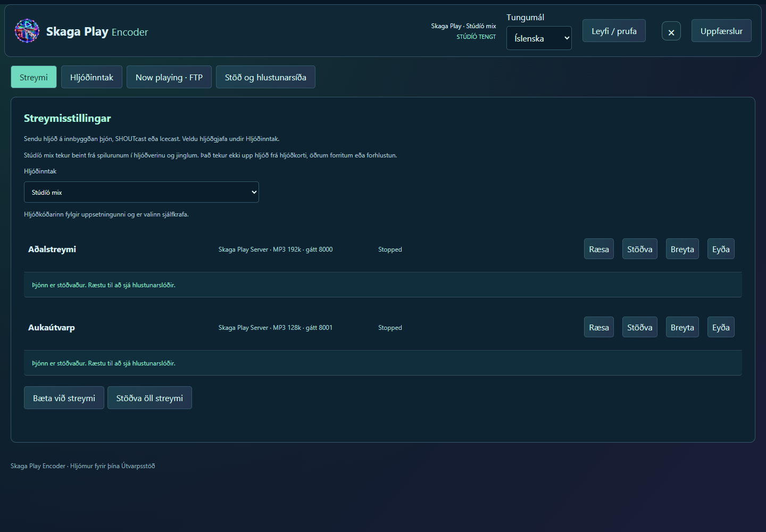The width and height of the screenshot is (766, 532).
Task: Open the Tungumál language dropdown
Action: (539, 38)
